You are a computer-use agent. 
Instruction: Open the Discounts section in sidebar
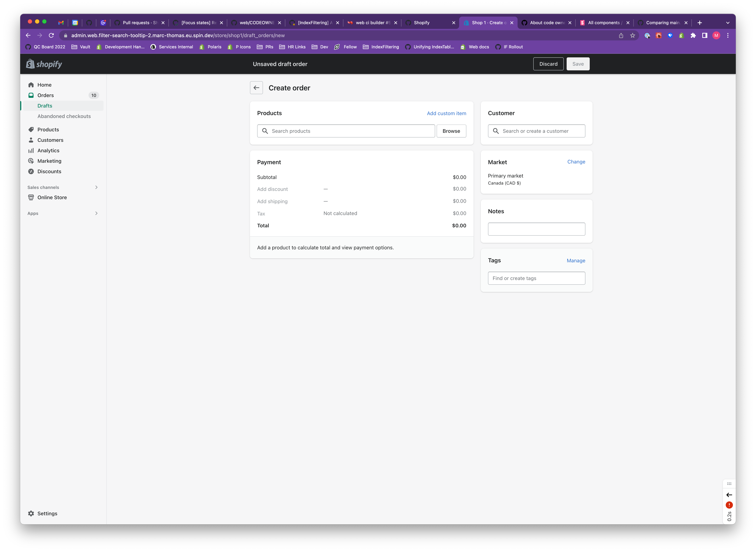point(49,171)
